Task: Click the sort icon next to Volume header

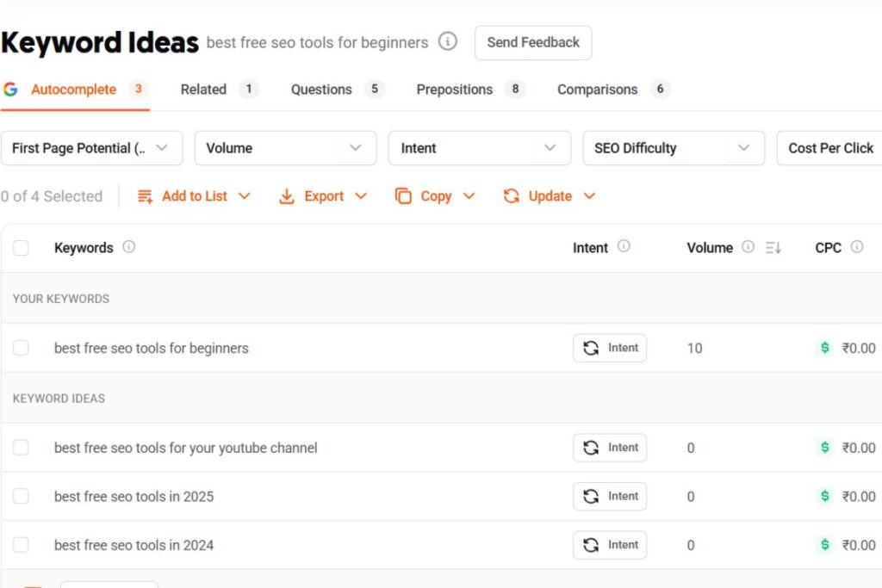Action: pos(773,248)
